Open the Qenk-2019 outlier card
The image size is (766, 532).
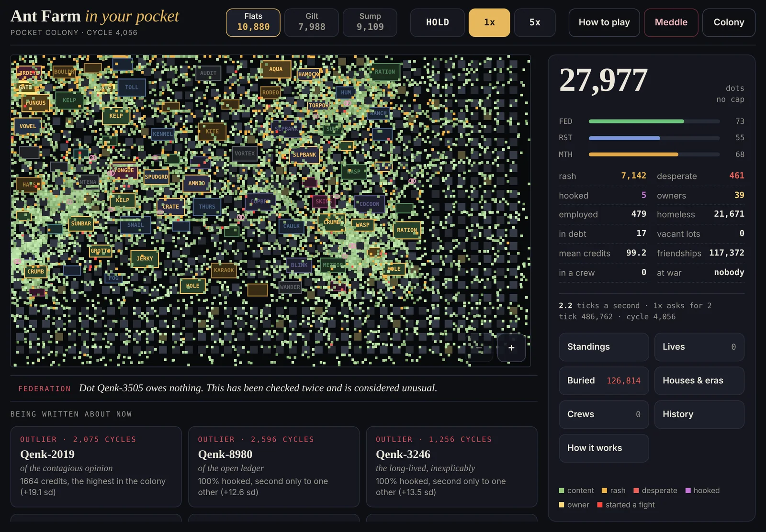coord(96,467)
